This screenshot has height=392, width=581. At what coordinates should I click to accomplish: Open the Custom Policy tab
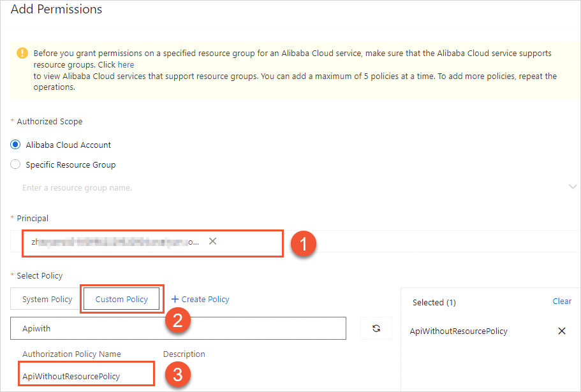click(x=122, y=299)
